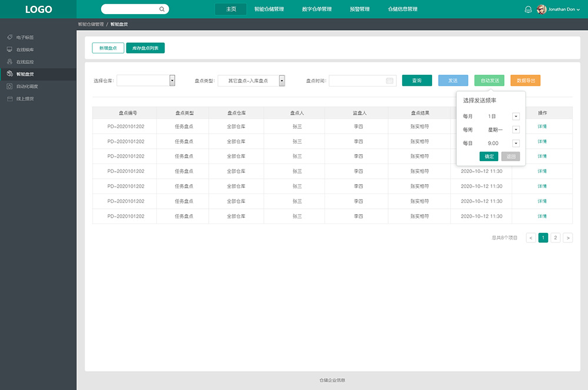Open the 每日 time dropdown
The height and width of the screenshot is (390, 588).
pos(516,144)
